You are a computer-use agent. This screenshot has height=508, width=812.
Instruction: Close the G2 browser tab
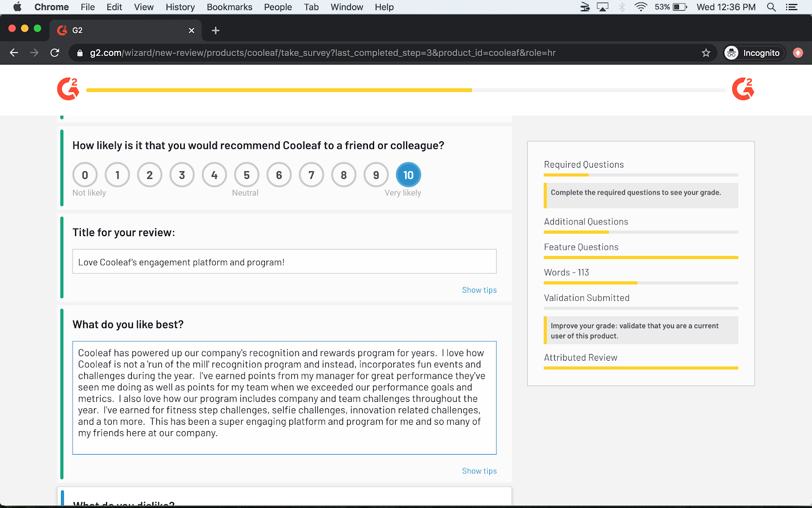point(191,30)
